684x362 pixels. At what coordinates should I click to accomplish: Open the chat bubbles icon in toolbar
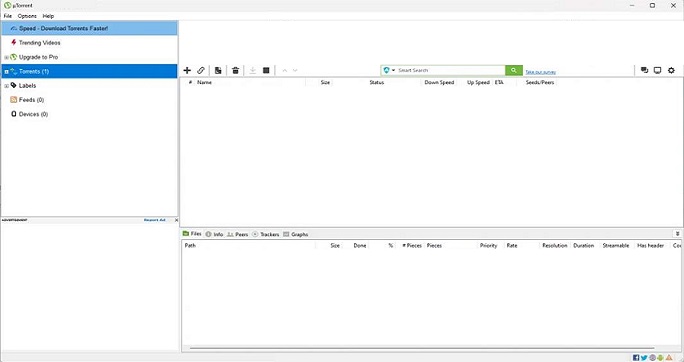(x=644, y=70)
